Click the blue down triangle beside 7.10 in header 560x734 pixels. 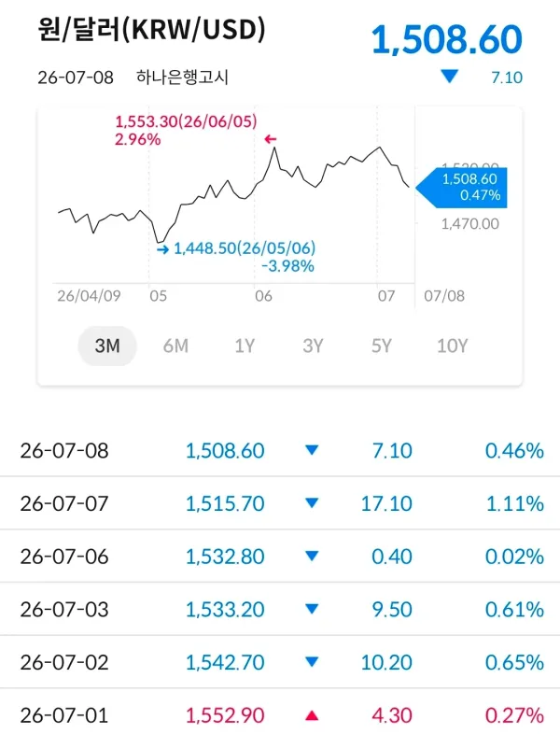point(450,77)
